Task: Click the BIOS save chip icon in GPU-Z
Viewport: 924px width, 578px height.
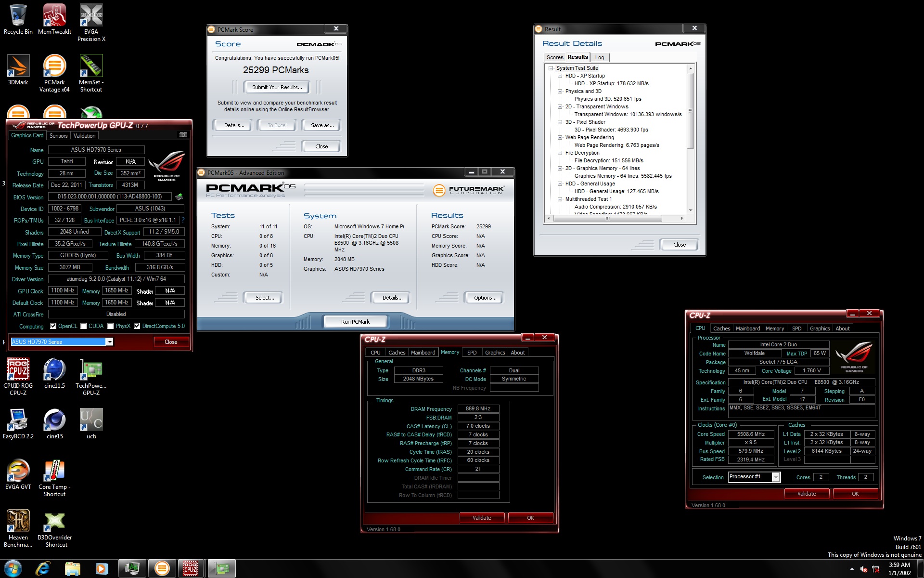Action: [x=179, y=197]
